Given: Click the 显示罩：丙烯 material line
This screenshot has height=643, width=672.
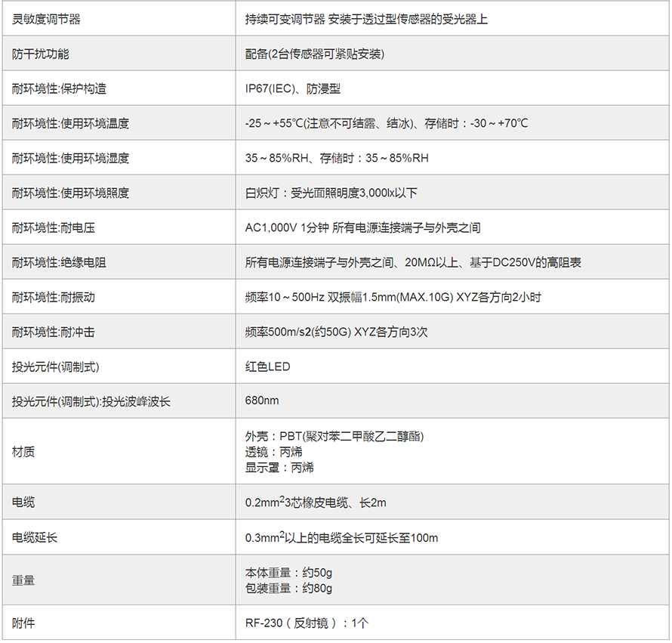Looking at the screenshot, I should pyautogui.click(x=279, y=467).
